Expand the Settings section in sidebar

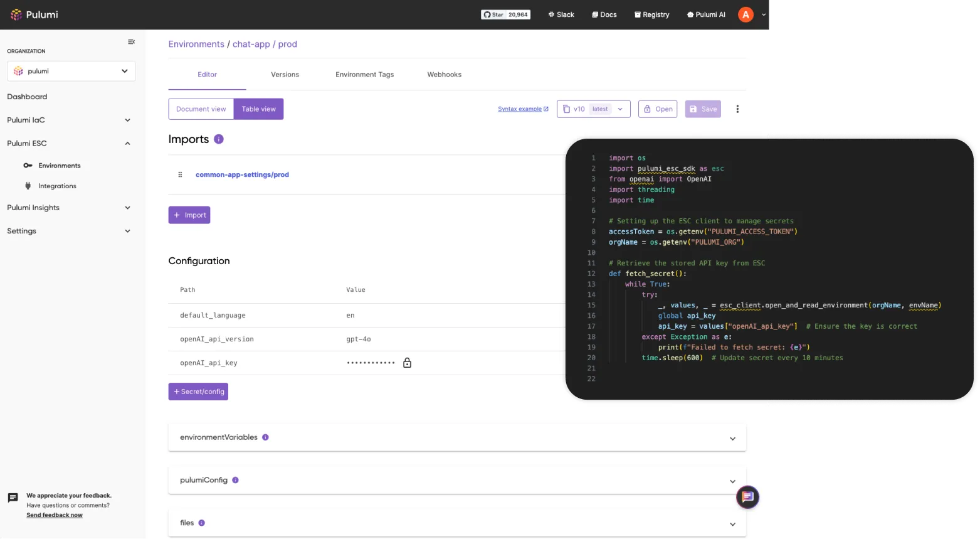pyautogui.click(x=127, y=231)
